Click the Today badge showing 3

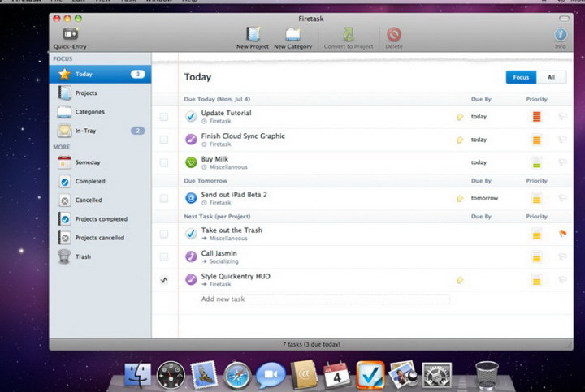(x=137, y=74)
